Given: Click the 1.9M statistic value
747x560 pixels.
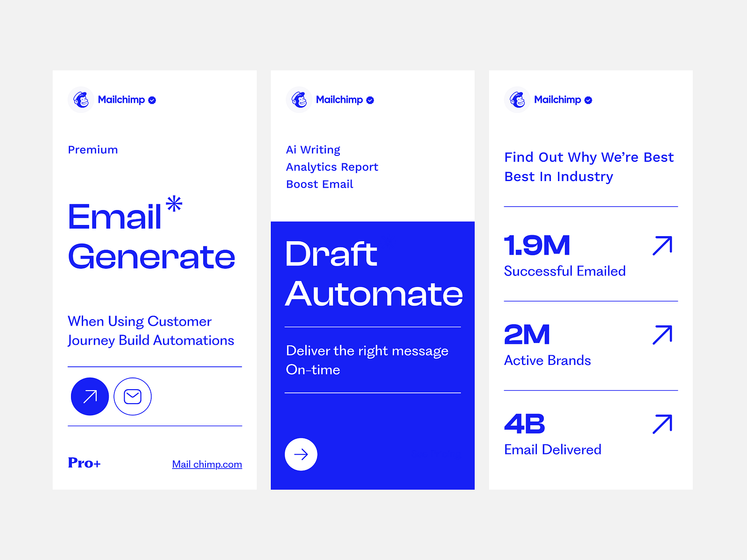Looking at the screenshot, I should click(x=537, y=245).
